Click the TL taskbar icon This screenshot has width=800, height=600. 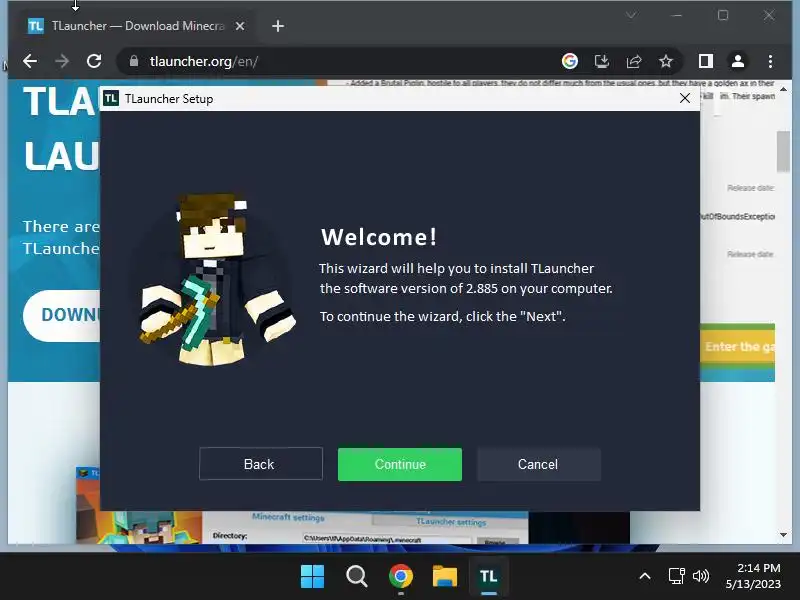[x=489, y=576]
